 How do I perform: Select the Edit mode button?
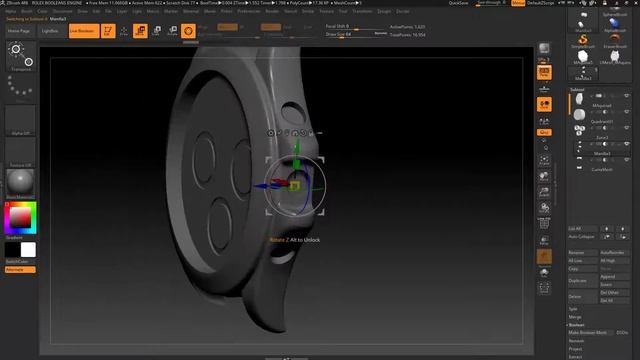click(108, 31)
